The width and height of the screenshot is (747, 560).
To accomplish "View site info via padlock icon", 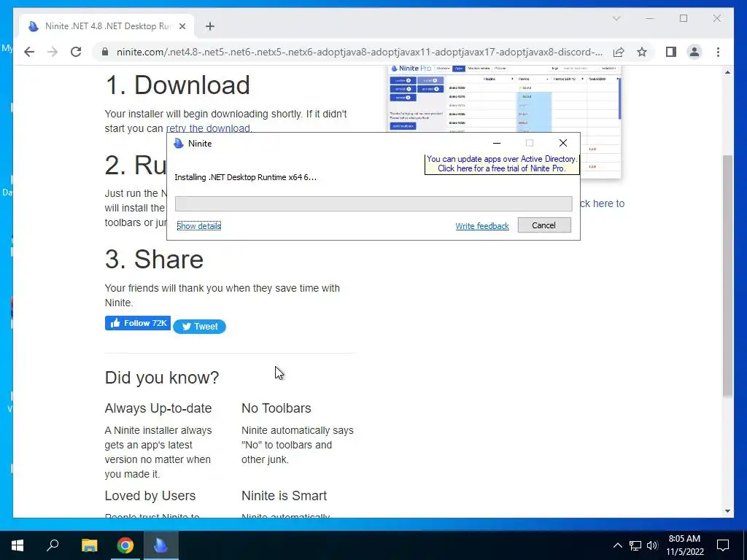I will [105, 52].
